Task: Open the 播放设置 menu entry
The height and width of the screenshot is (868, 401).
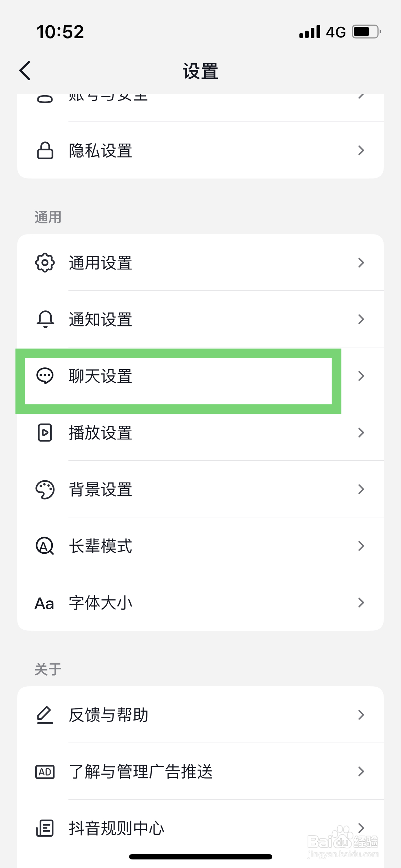Action: 200,433
